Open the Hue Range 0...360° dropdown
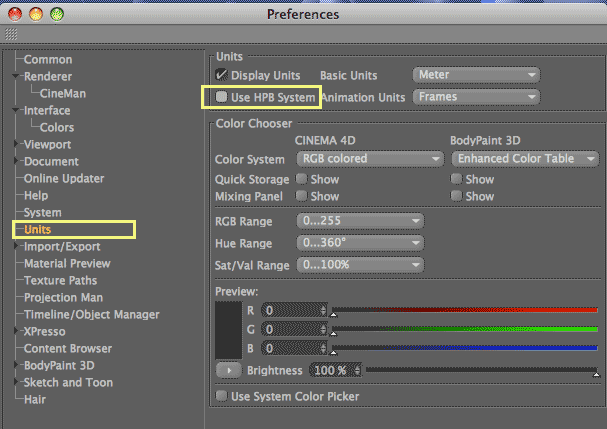Screen dimensions: 607x429 tap(360, 243)
